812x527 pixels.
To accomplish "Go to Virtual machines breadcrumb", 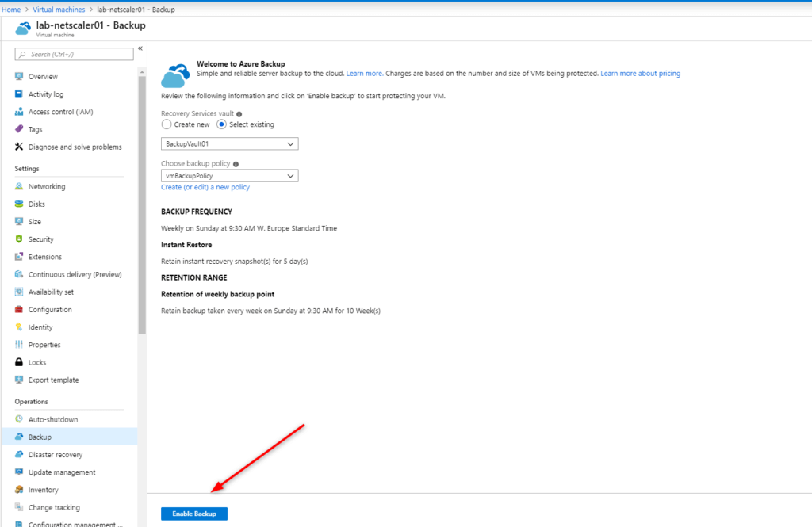I will pyautogui.click(x=59, y=10).
